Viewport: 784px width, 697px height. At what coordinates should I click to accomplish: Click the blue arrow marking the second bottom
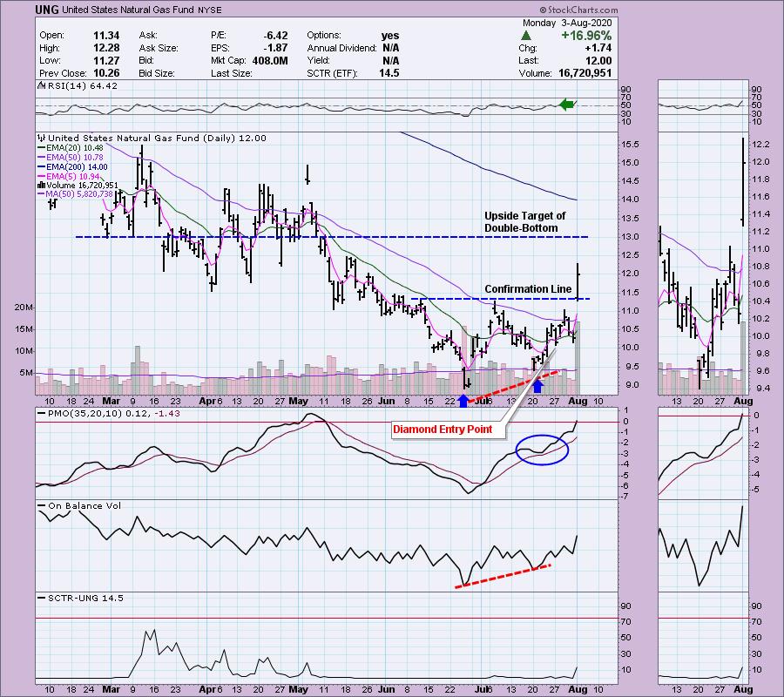coord(537,386)
